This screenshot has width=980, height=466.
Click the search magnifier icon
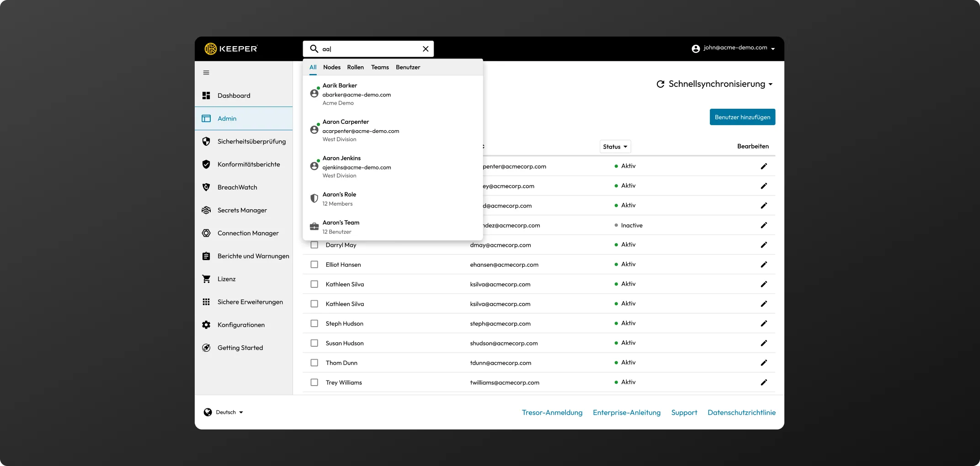coord(314,49)
